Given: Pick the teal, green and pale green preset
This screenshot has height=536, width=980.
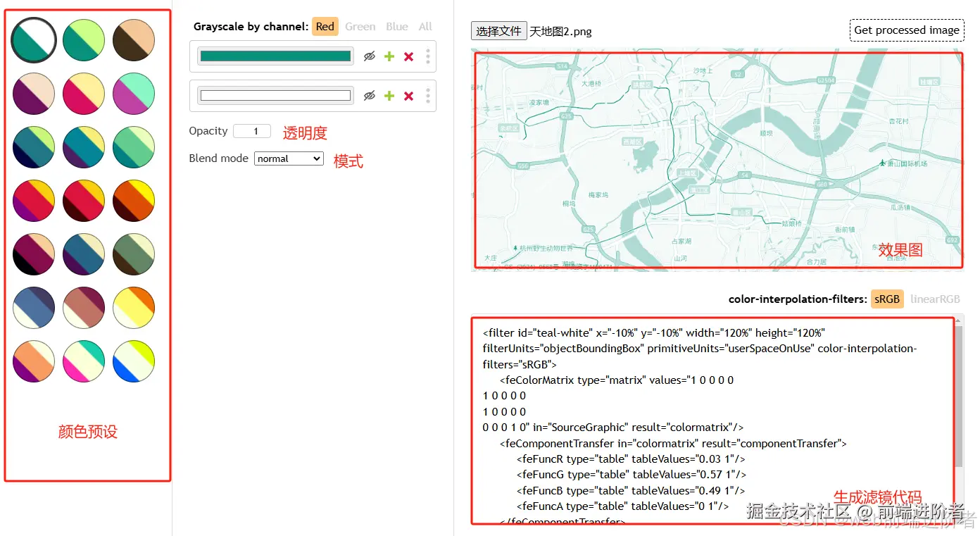Looking at the screenshot, I should [134, 147].
